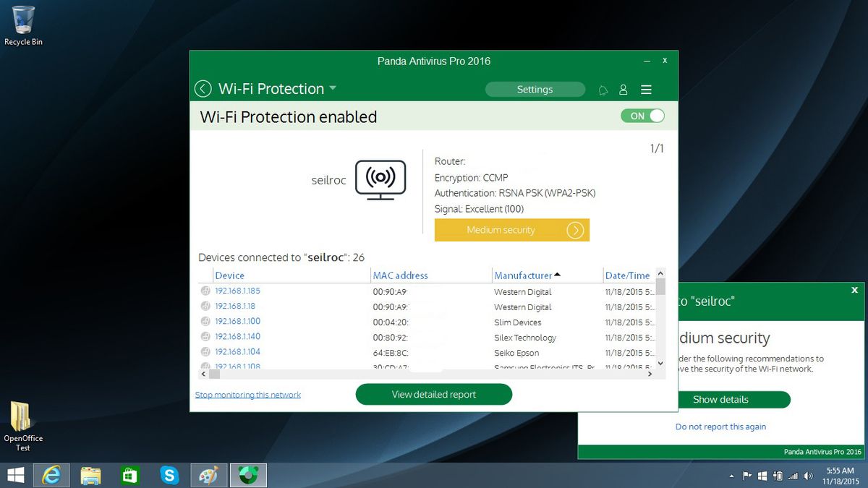
Task: Sort by Device column header
Action: 229,275
